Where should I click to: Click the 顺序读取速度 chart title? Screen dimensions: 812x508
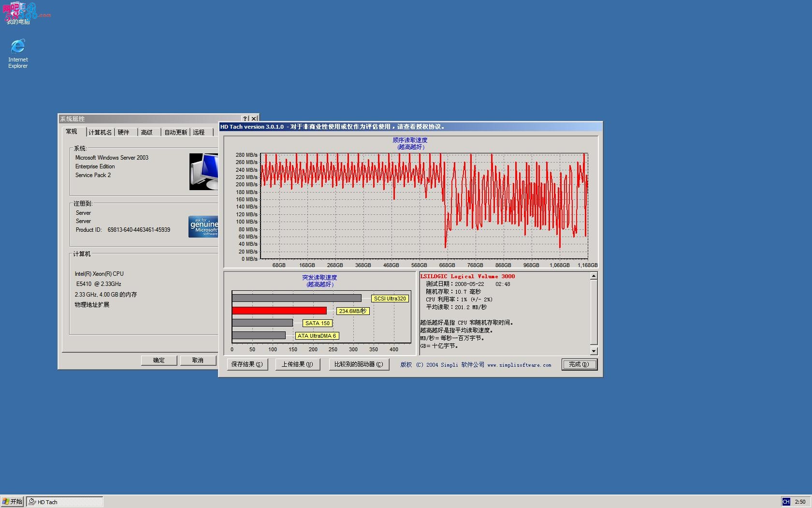point(410,140)
